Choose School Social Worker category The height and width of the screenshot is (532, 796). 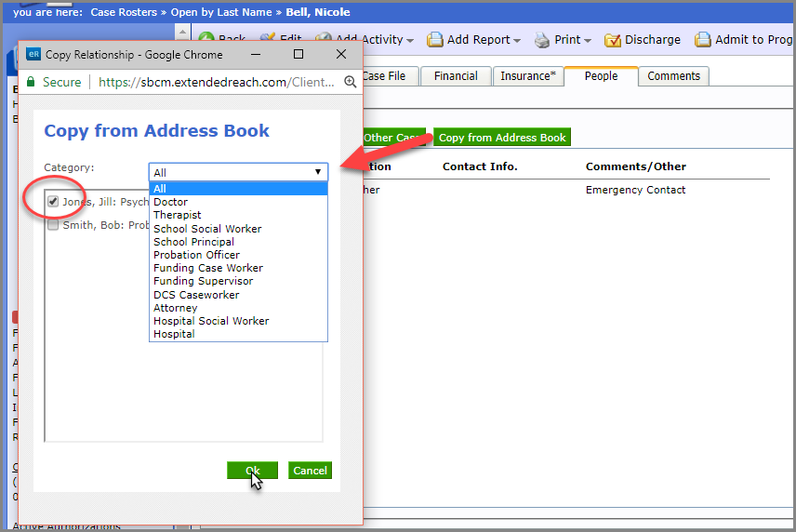pyautogui.click(x=238, y=229)
